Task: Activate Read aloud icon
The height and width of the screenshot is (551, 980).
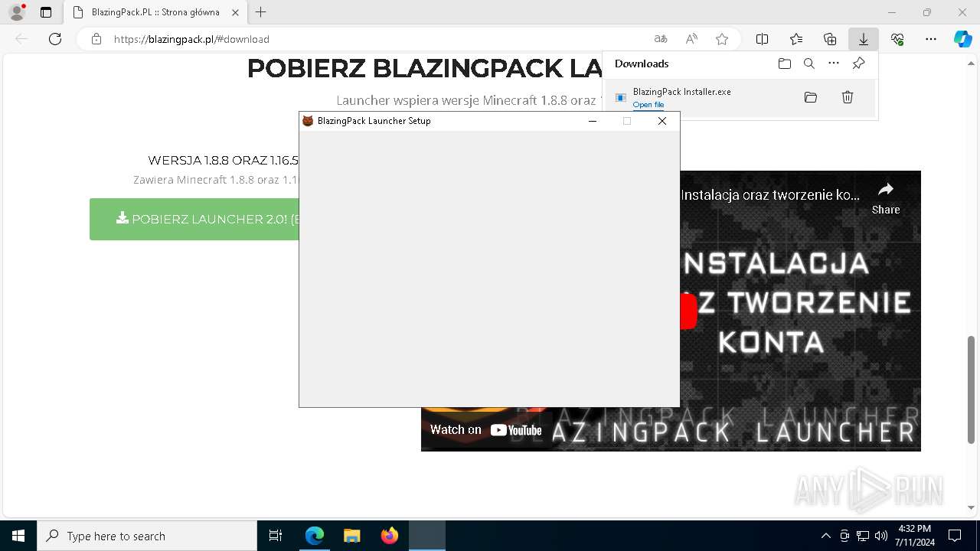Action: click(691, 39)
